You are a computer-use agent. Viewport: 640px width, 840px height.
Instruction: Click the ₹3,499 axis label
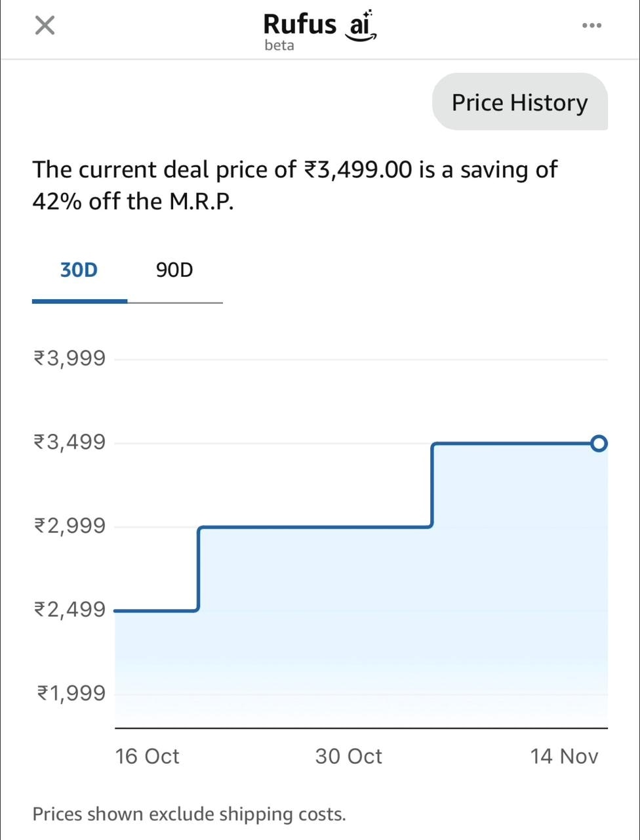(70, 442)
